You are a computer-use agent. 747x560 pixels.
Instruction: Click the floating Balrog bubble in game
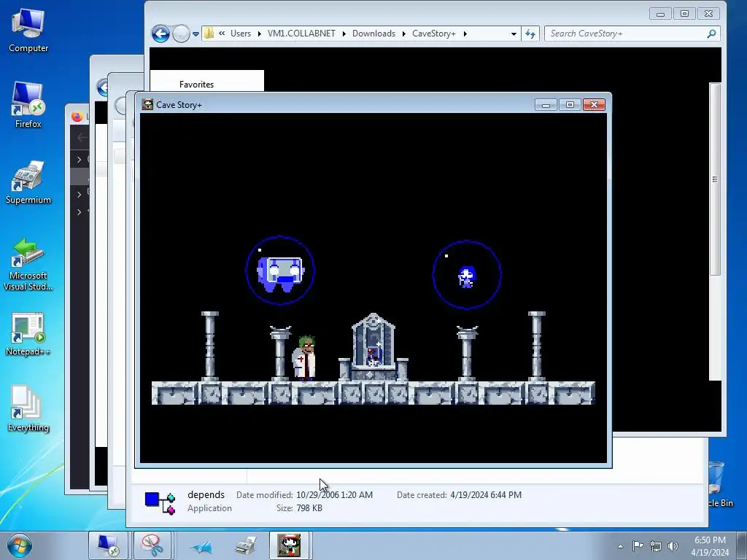[x=280, y=271]
